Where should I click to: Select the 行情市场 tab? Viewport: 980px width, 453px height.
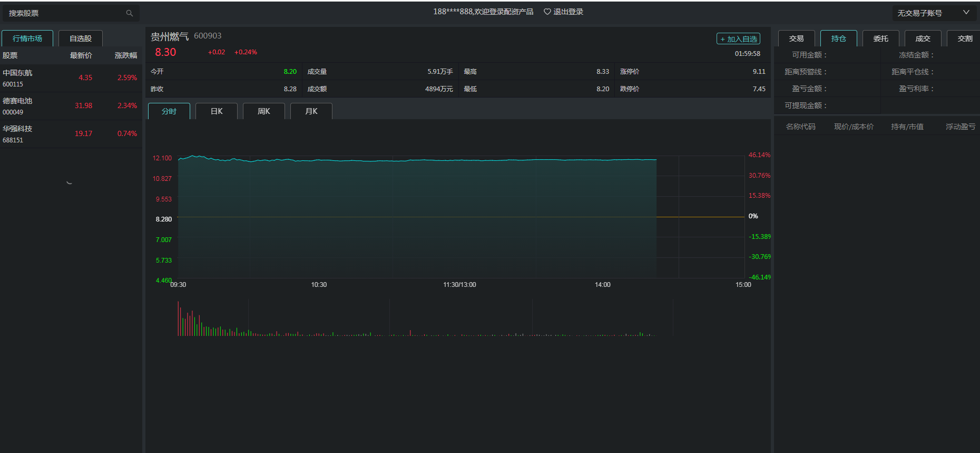[x=27, y=38]
